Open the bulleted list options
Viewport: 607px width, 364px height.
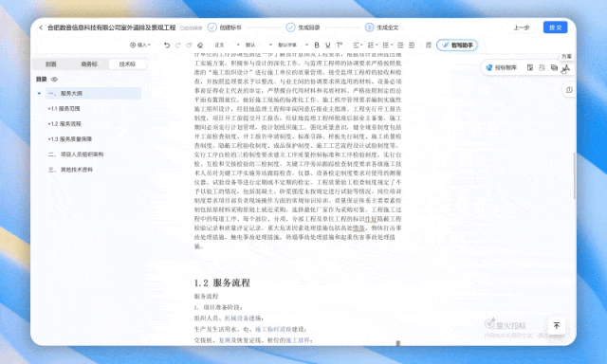click(x=387, y=45)
